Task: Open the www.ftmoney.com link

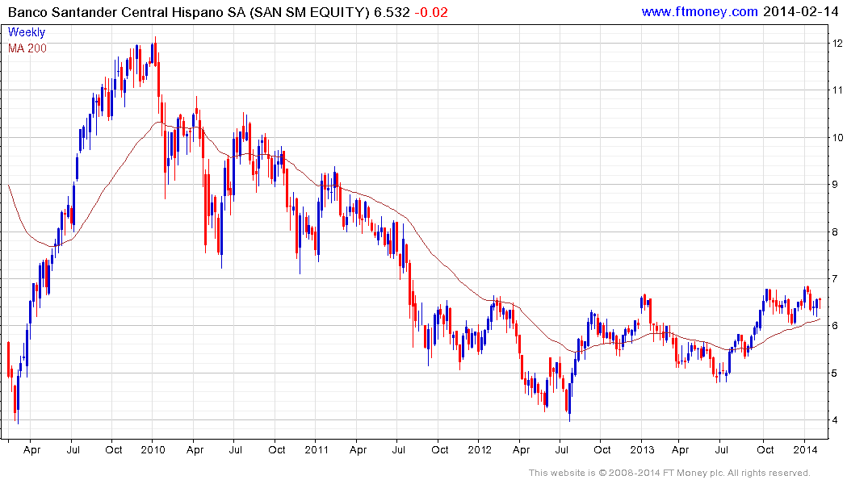Action: (x=699, y=11)
